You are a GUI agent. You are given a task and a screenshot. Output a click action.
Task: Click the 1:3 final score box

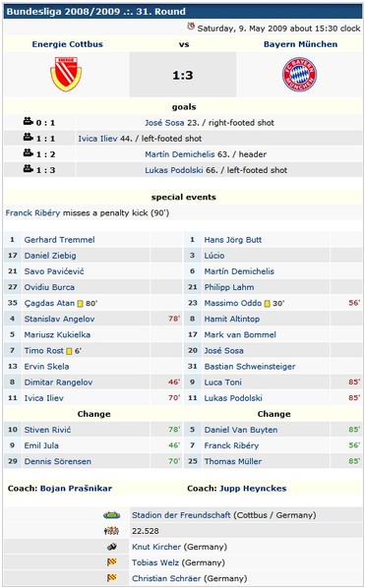[x=183, y=75]
